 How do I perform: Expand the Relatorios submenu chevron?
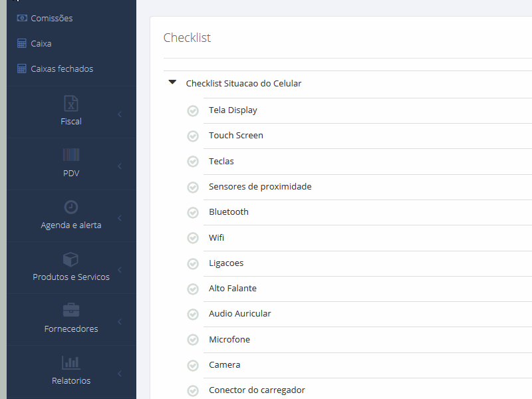(x=120, y=373)
